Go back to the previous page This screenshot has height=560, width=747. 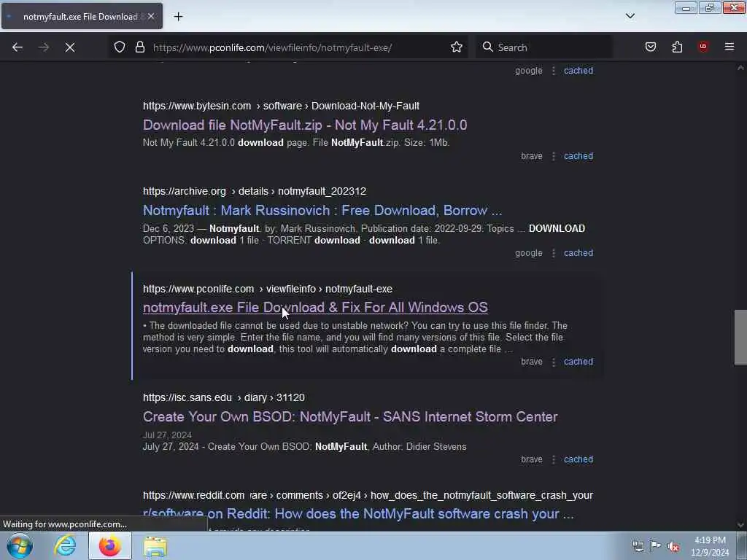click(x=18, y=47)
